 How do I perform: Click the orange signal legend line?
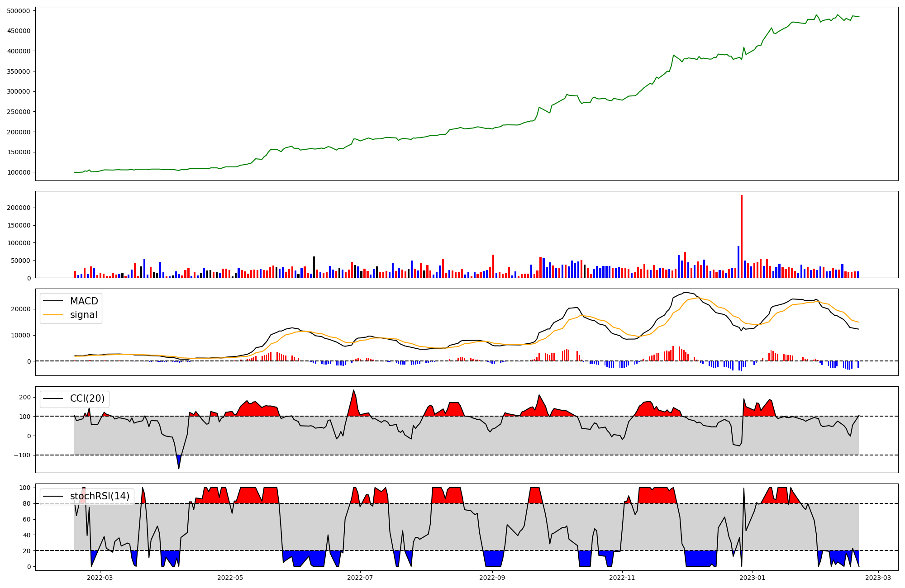click(52, 315)
